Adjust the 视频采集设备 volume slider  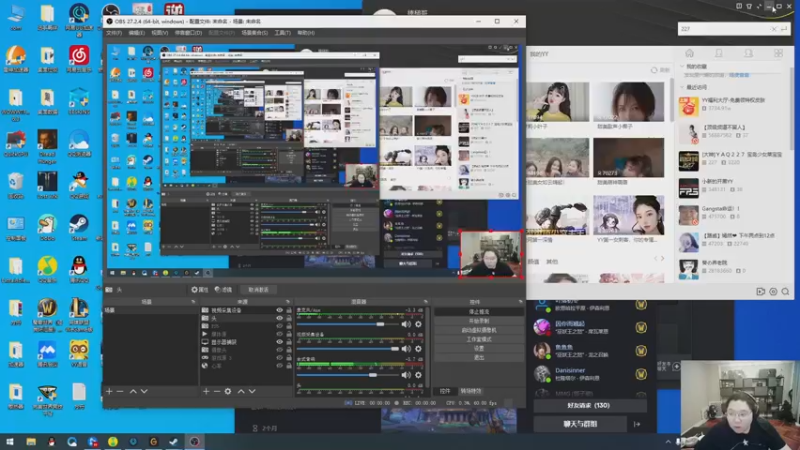click(347, 348)
